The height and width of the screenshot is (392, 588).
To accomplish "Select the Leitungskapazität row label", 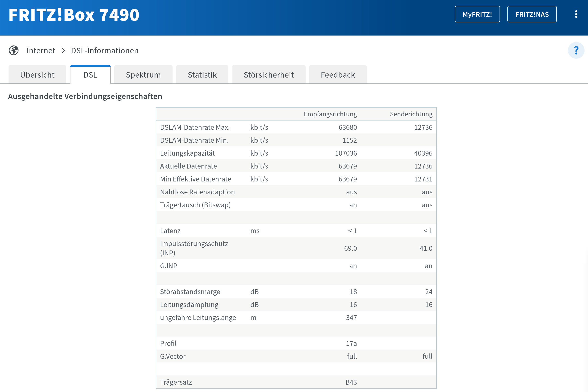I will 187,153.
